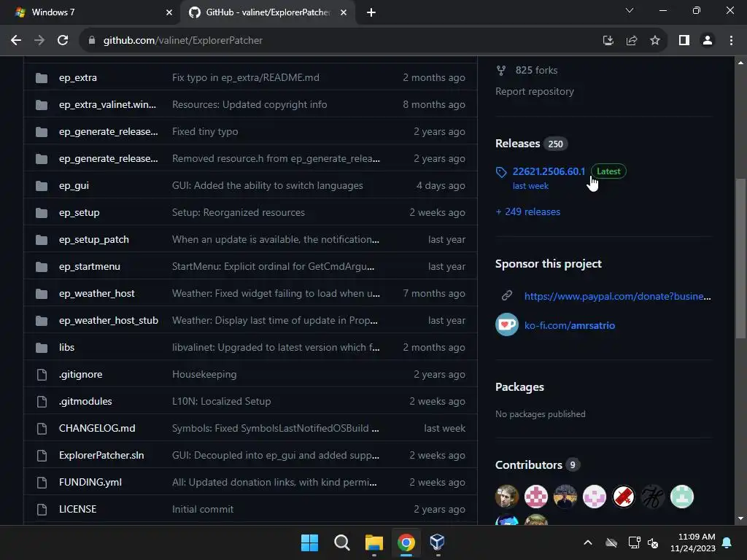Click the page vertical scrollbar thumb

(x=740, y=259)
